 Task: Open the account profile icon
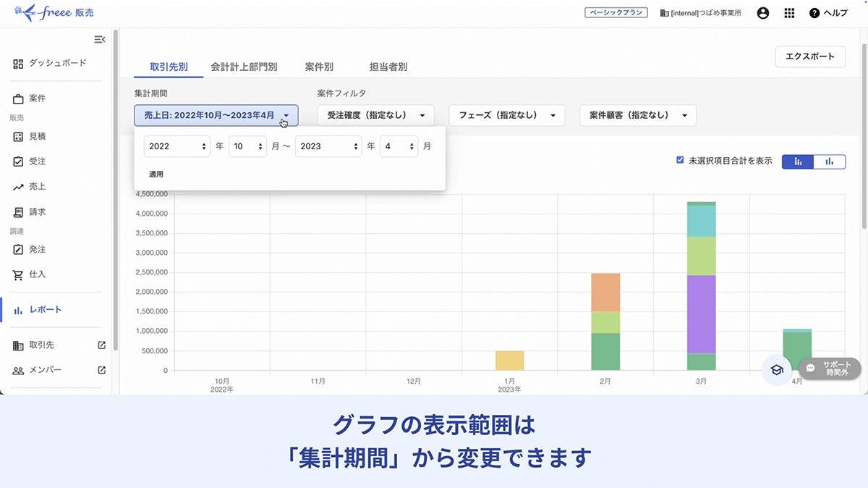(x=762, y=13)
